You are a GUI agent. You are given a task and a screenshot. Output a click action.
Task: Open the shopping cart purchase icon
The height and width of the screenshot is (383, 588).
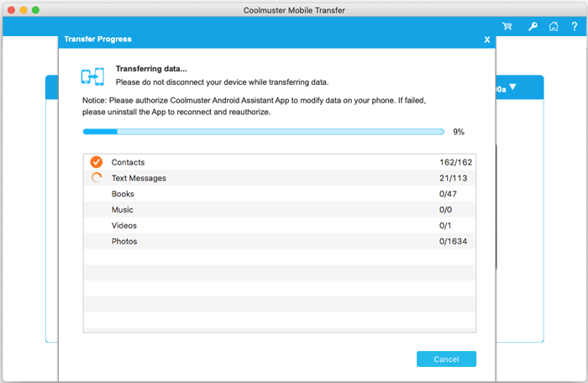click(x=507, y=26)
